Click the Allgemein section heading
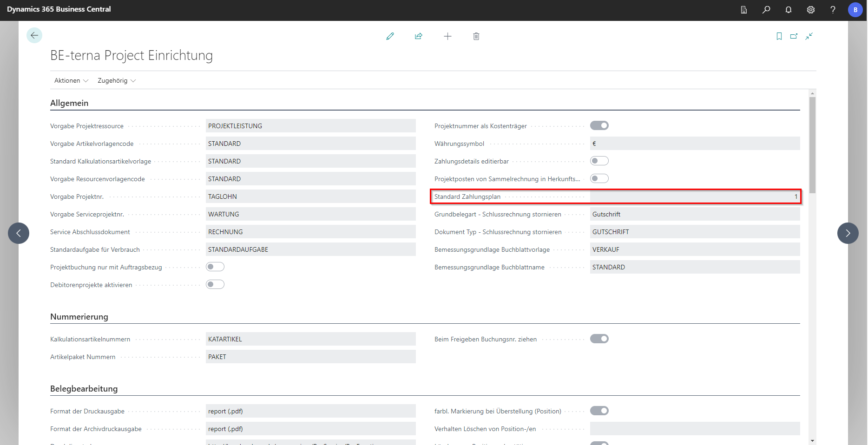Image resolution: width=868 pixels, height=445 pixels. 69,103
